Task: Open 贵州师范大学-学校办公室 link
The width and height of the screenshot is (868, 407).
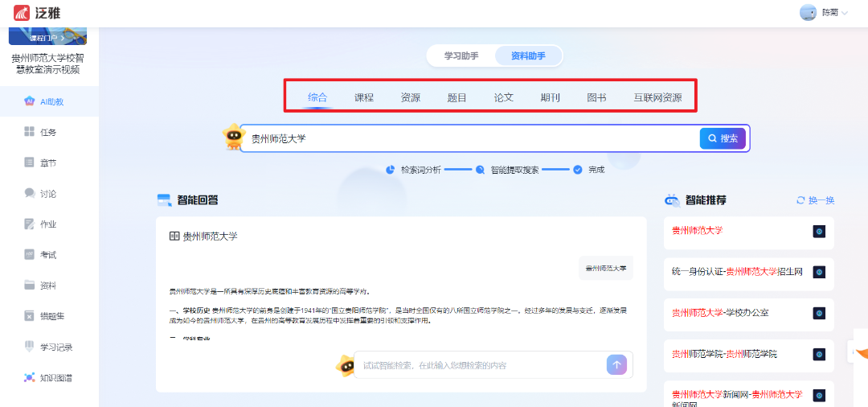Action: [719, 313]
